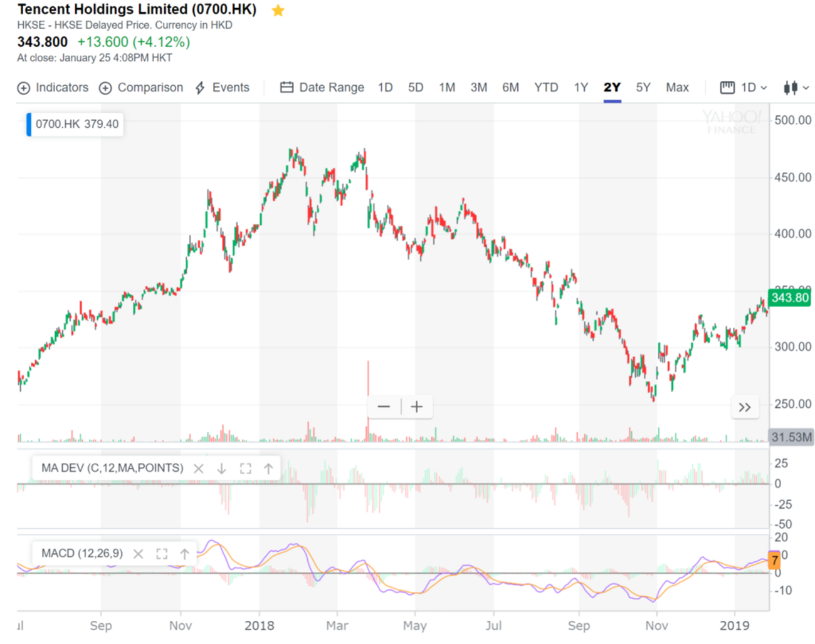815x644 pixels.
Task: Click the interval ruler icon
Action: (x=727, y=88)
